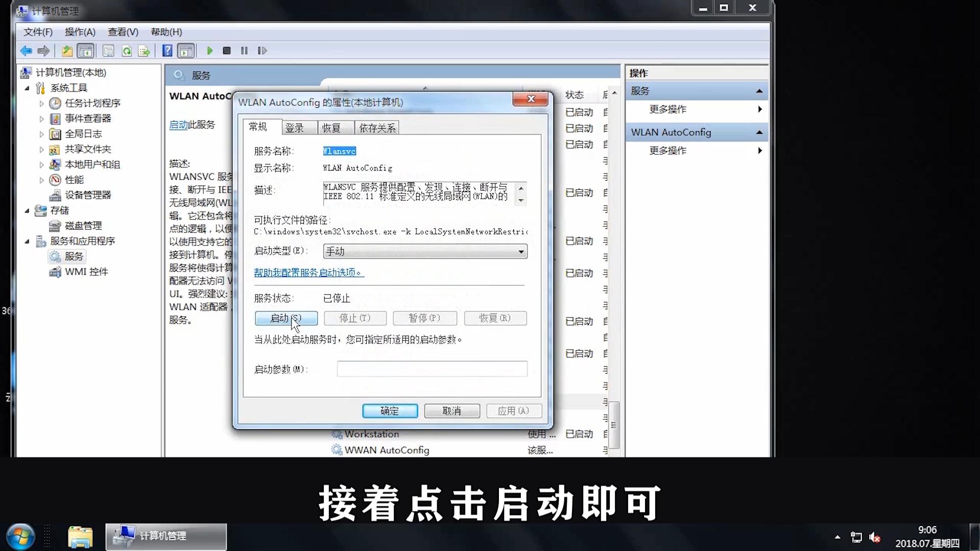Close the WLAN AutoConfig properties dialog
The image size is (980, 551).
(530, 99)
